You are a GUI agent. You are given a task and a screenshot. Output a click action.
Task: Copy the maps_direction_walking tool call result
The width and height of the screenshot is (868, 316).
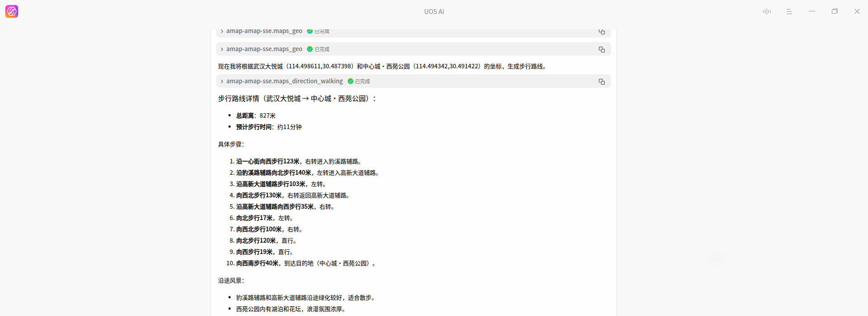602,81
